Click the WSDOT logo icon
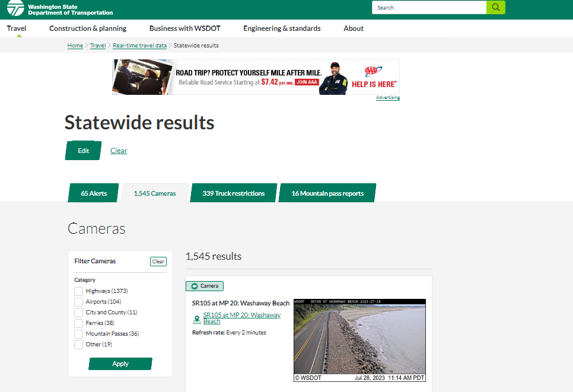This screenshot has height=392, width=573. coord(15,8)
